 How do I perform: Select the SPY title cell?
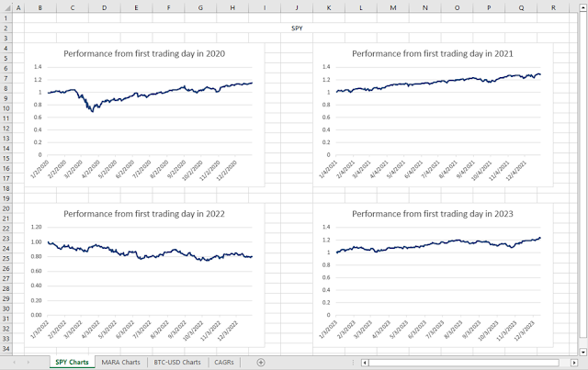[297, 28]
